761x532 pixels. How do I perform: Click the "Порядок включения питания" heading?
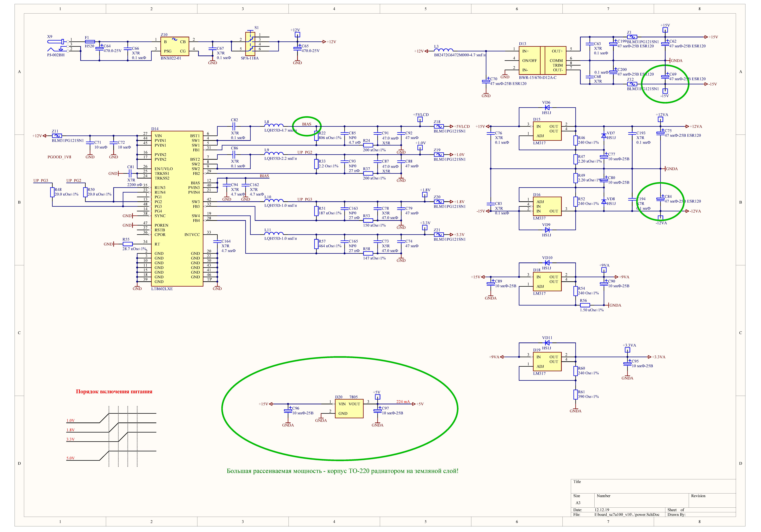click(x=114, y=392)
